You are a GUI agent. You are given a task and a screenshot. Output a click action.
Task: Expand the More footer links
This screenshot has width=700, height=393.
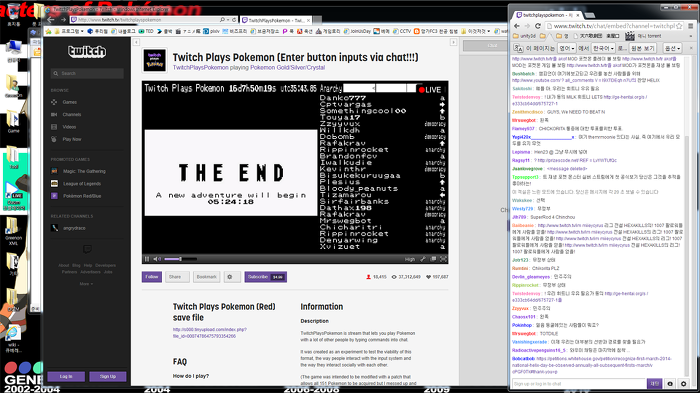click(86, 284)
